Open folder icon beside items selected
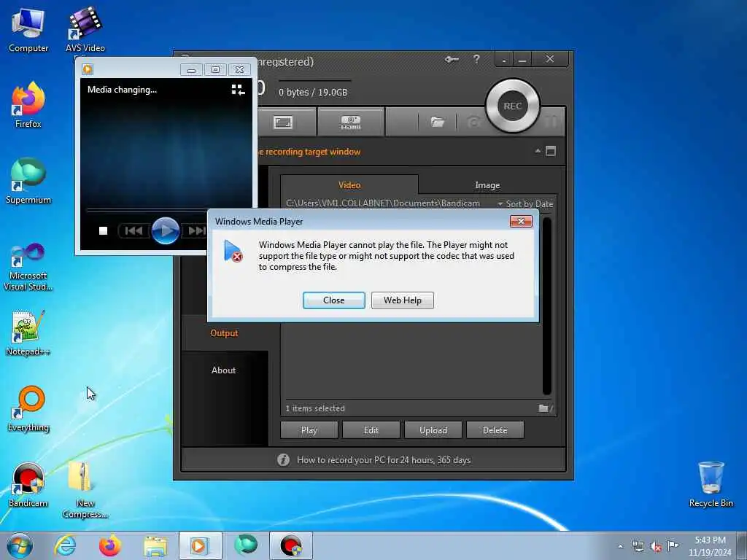The image size is (747, 560). [x=544, y=408]
